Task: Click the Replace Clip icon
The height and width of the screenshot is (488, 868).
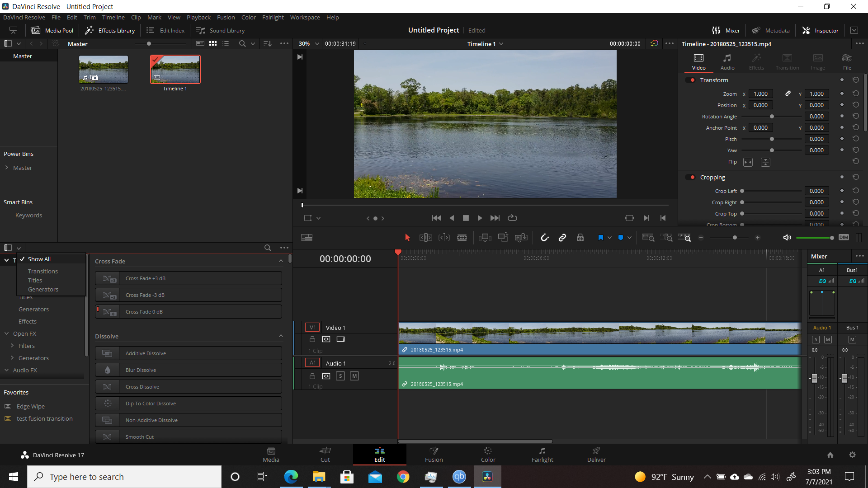Action: tap(521, 238)
